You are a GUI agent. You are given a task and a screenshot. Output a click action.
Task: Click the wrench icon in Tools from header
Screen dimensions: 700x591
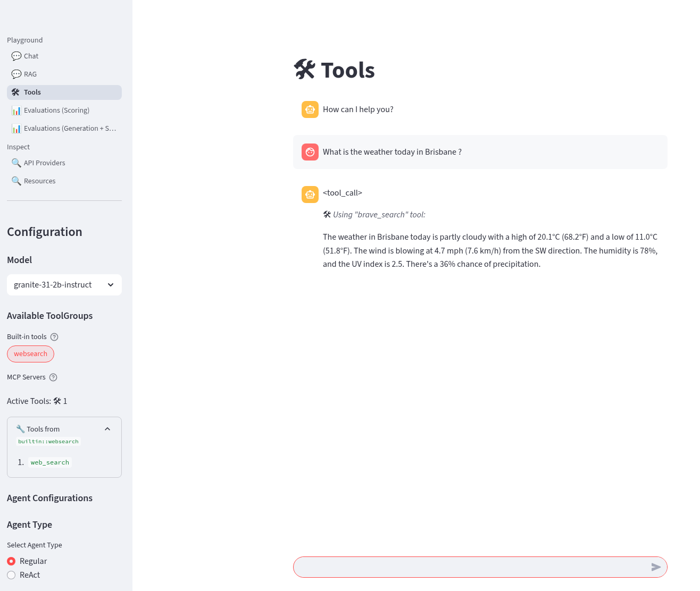coord(20,429)
